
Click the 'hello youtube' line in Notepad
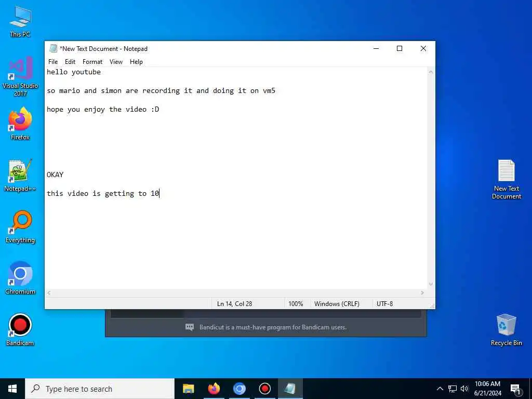click(74, 72)
